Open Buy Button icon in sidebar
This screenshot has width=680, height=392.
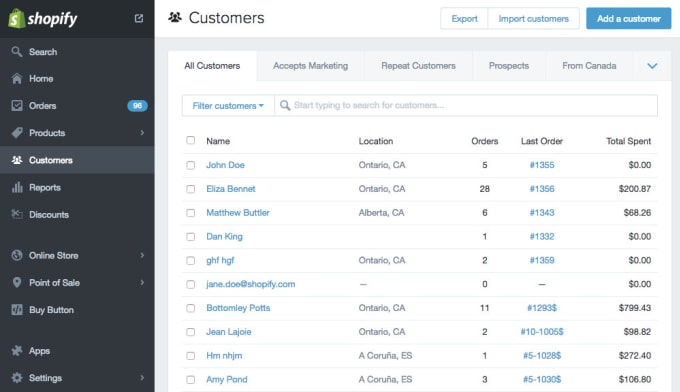(16, 310)
